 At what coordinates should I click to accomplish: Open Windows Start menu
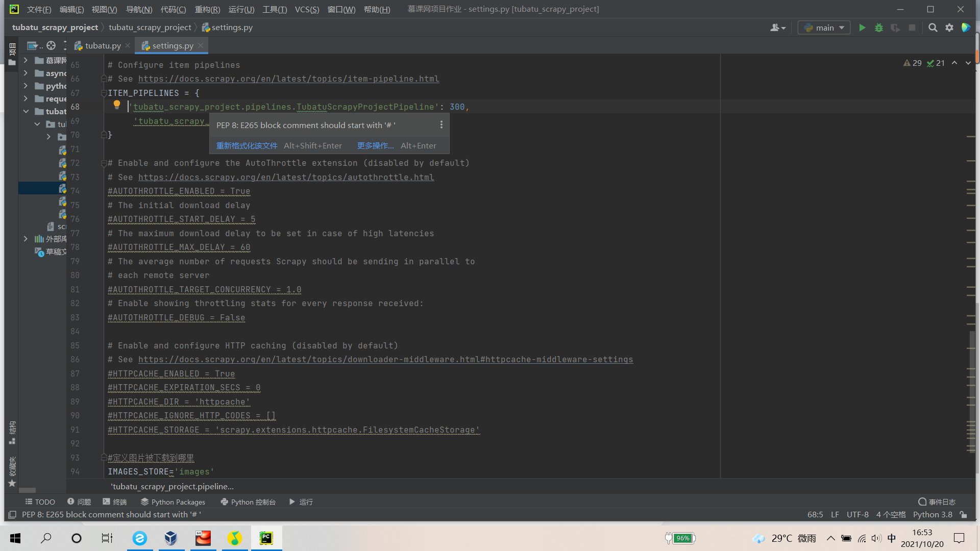(15, 538)
